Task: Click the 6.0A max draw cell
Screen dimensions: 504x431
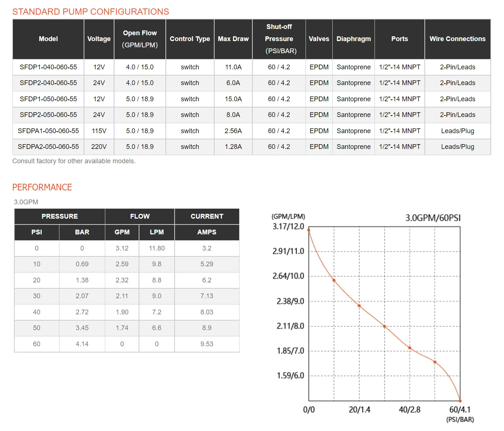Action: click(233, 83)
